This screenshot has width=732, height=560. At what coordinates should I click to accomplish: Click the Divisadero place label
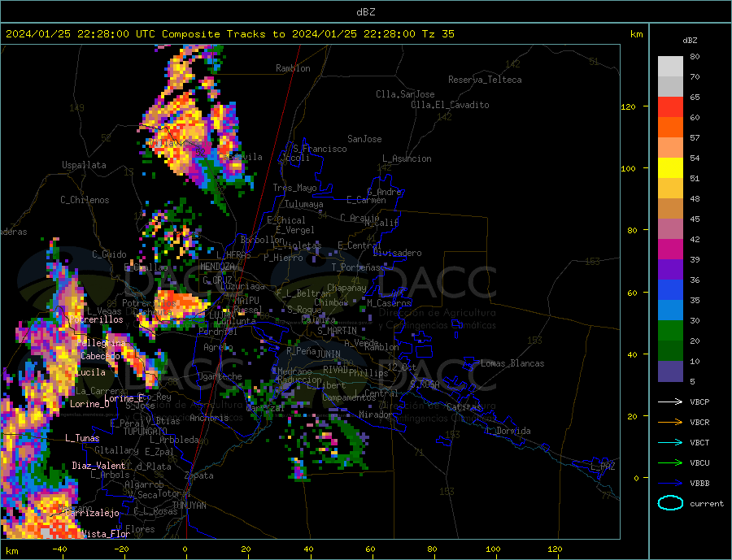pos(397,253)
